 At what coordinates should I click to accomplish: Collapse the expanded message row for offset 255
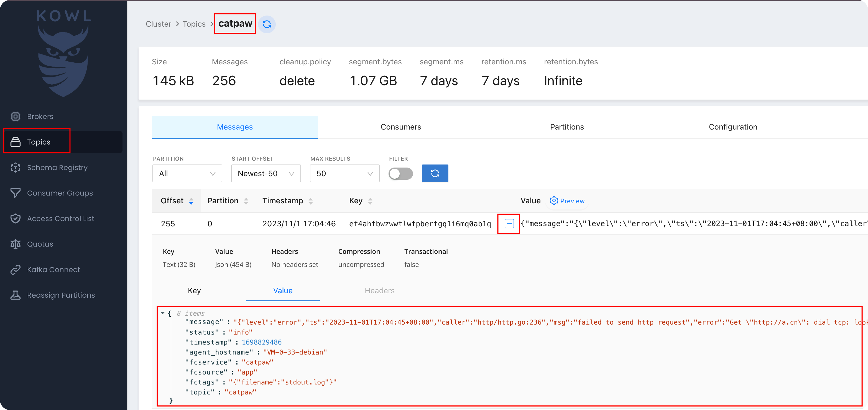pyautogui.click(x=509, y=224)
